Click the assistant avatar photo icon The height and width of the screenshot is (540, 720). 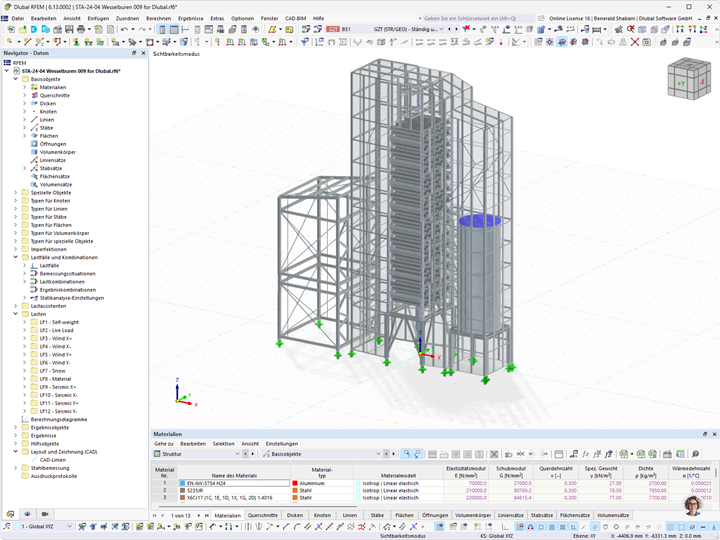(x=693, y=506)
